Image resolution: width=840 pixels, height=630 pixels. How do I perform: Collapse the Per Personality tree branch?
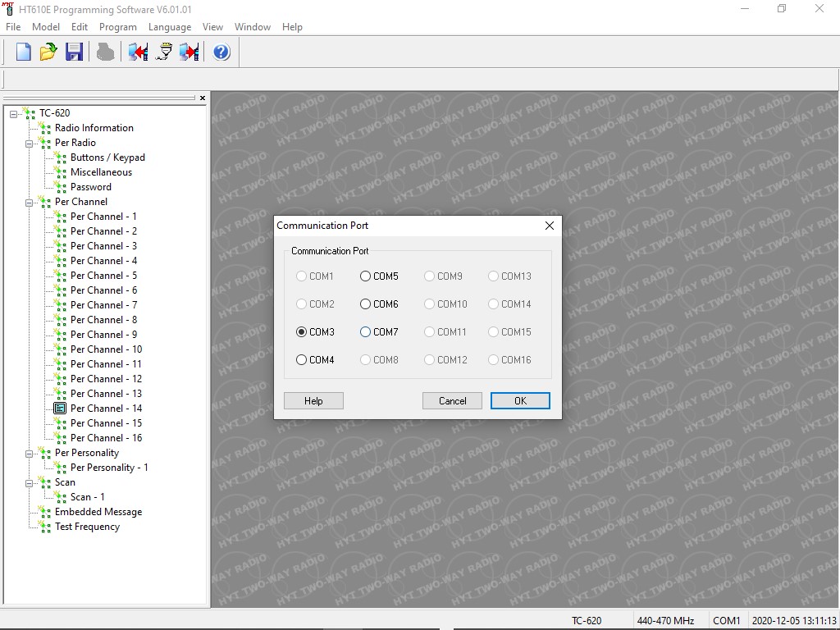pyautogui.click(x=30, y=453)
